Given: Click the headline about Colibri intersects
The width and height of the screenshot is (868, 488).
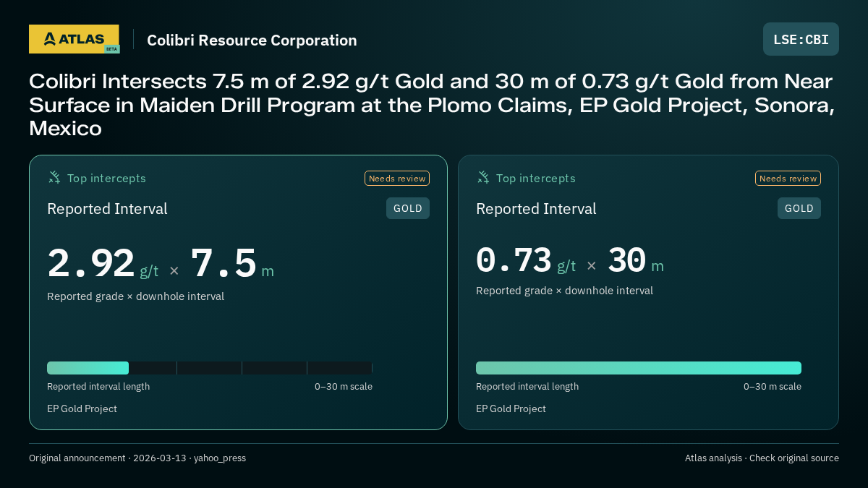Looking at the screenshot, I should click(x=433, y=105).
